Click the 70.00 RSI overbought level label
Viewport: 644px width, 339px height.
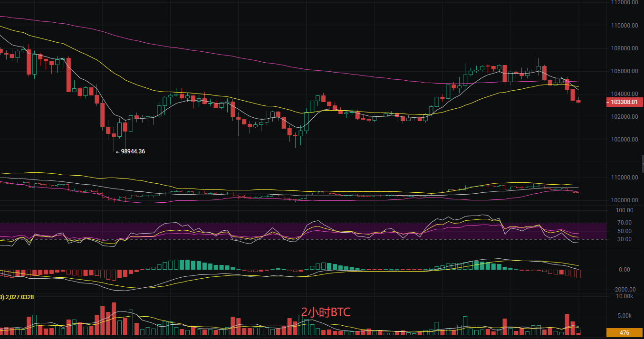point(624,223)
